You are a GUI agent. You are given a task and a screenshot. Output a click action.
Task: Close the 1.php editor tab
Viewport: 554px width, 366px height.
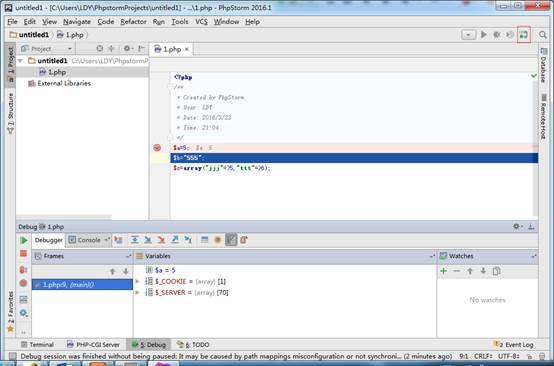point(187,49)
